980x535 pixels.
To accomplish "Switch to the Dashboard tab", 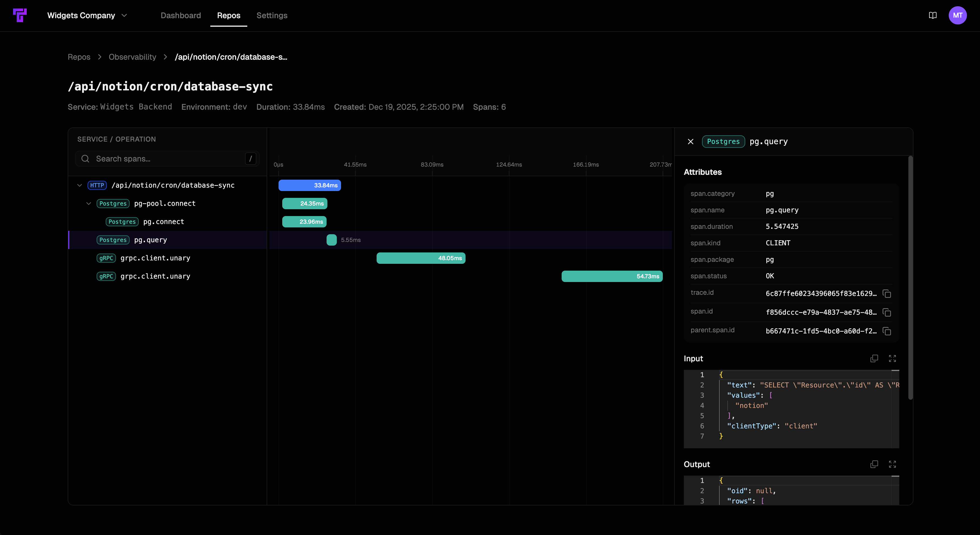I will pyautogui.click(x=181, y=16).
